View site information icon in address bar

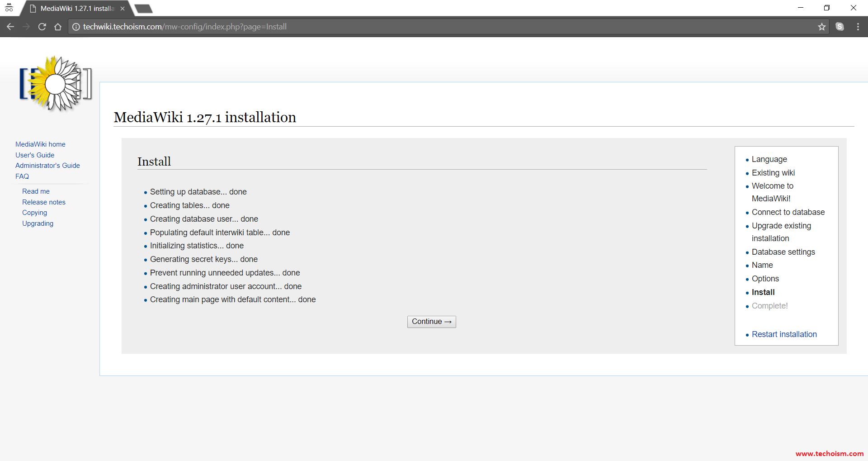[x=76, y=27]
